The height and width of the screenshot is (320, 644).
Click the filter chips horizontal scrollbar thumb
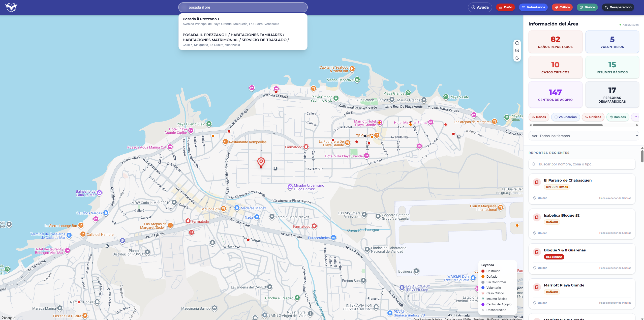tap(568, 125)
